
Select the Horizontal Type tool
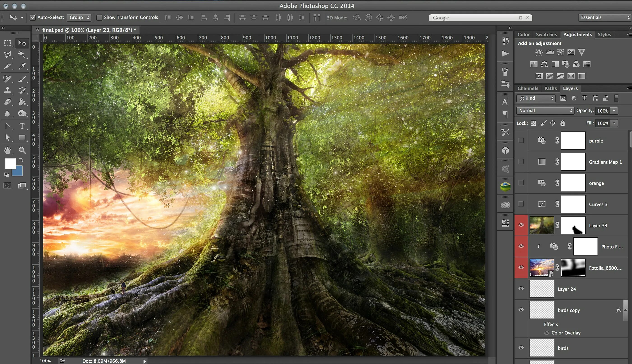click(x=22, y=126)
